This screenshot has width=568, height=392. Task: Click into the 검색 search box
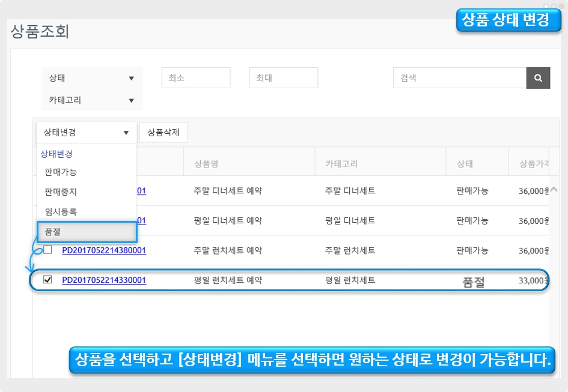(459, 78)
